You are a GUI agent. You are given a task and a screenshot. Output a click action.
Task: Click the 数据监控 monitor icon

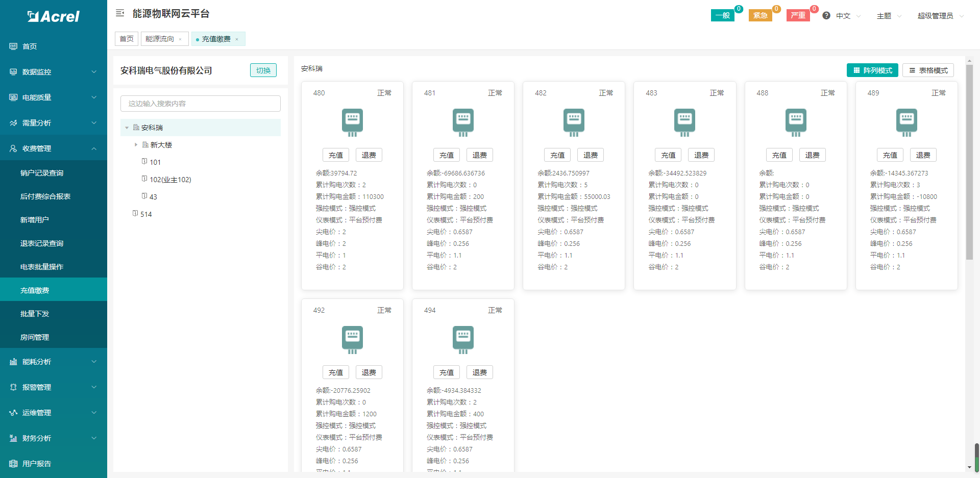point(13,72)
